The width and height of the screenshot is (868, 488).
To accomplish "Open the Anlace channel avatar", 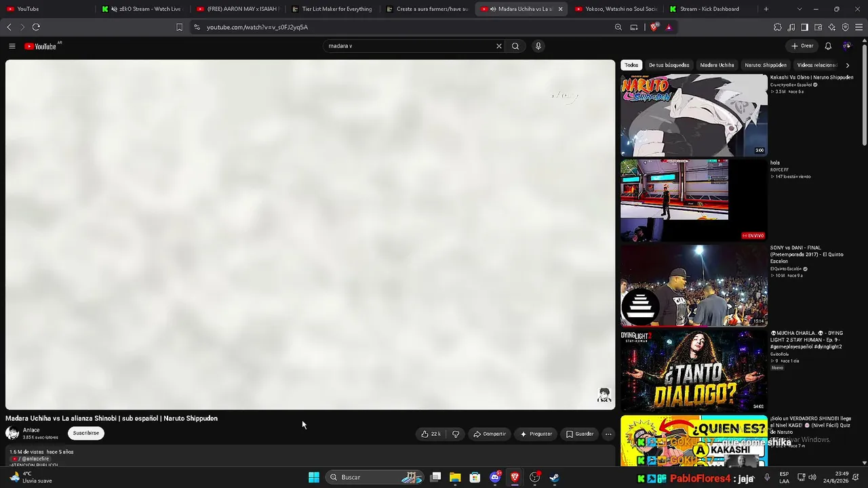I will (12, 433).
